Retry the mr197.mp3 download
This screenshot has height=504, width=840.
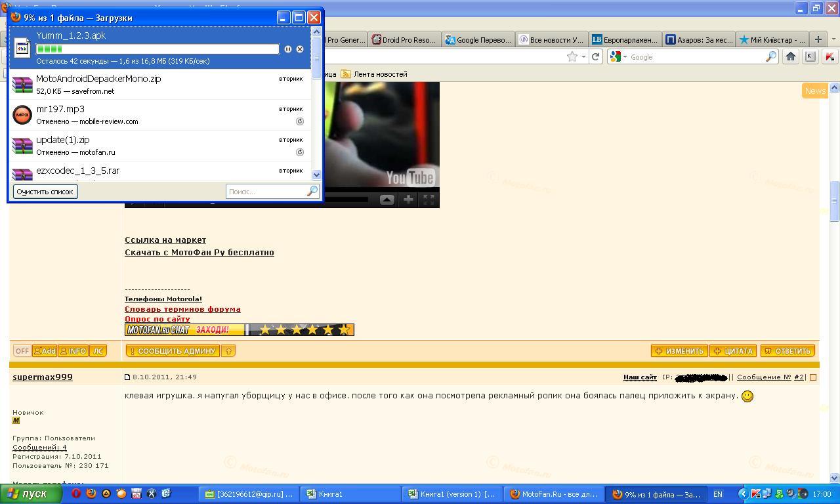(300, 121)
